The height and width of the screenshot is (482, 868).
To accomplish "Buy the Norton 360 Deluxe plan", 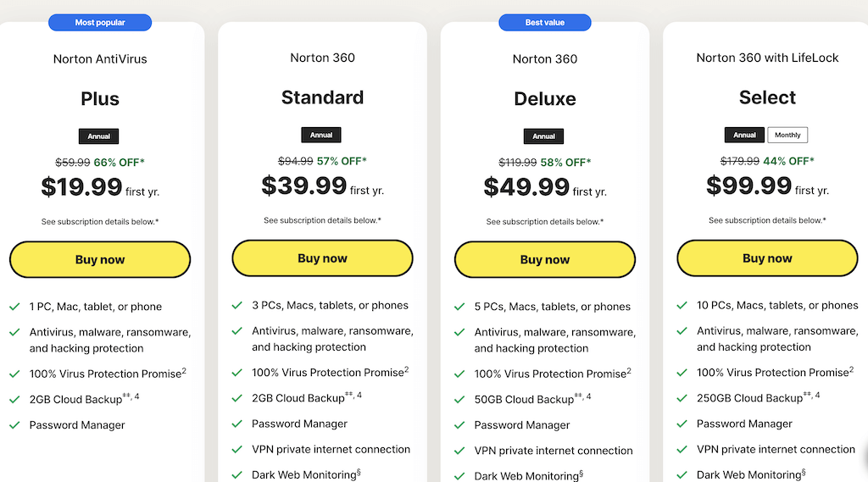I will pos(545,260).
